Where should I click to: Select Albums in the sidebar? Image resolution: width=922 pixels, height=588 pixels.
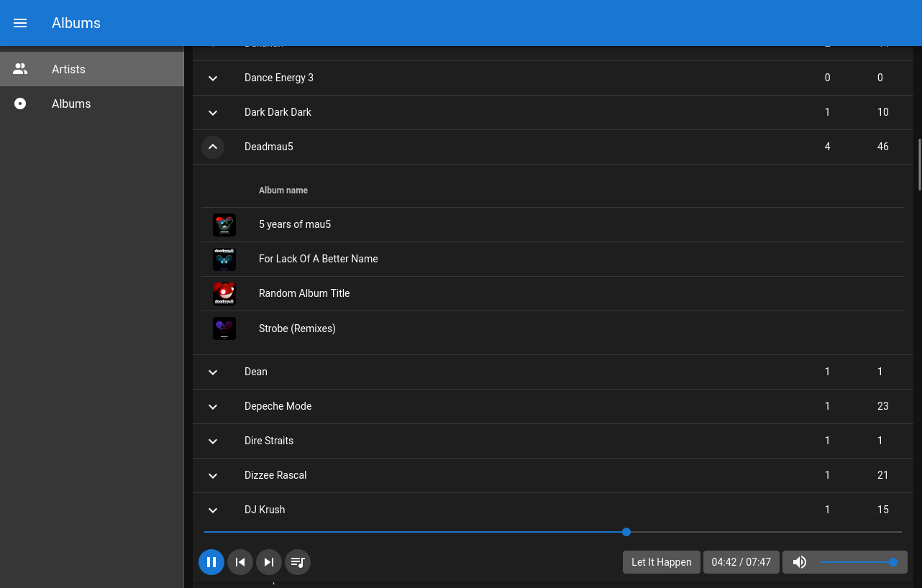pos(92,104)
